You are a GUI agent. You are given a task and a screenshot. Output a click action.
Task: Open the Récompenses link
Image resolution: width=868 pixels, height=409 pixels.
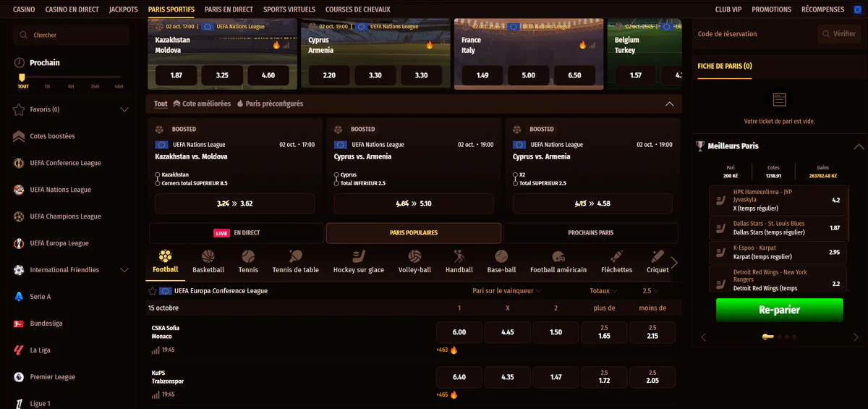click(822, 9)
